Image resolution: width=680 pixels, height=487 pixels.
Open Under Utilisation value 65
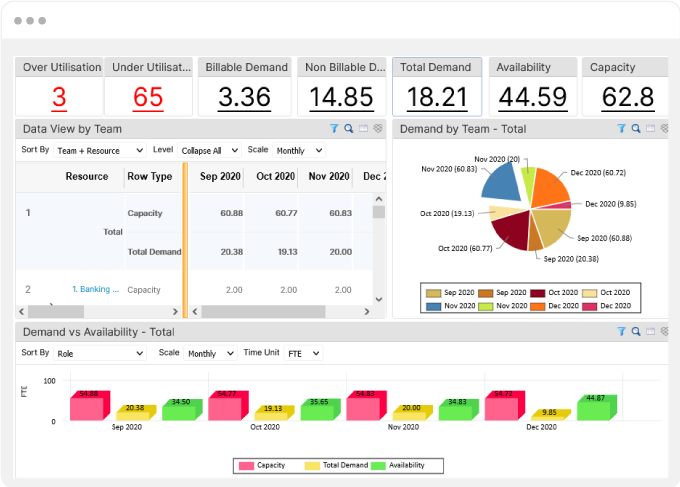[148, 97]
